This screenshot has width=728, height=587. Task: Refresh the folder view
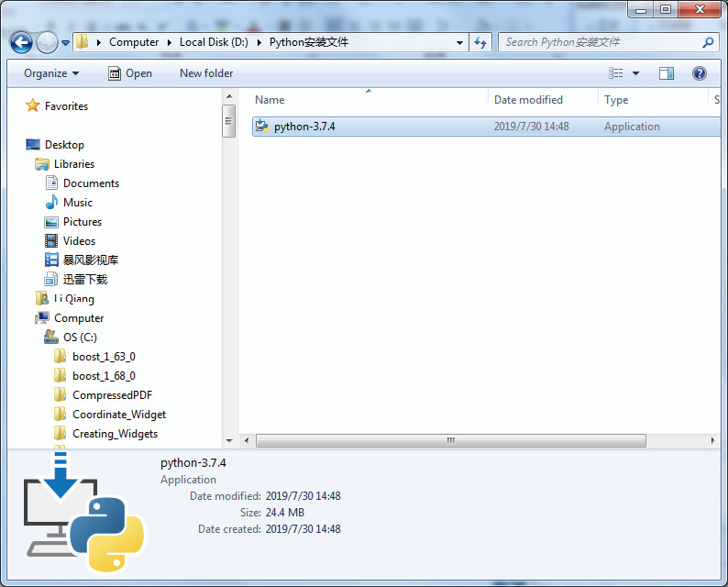coord(480,43)
